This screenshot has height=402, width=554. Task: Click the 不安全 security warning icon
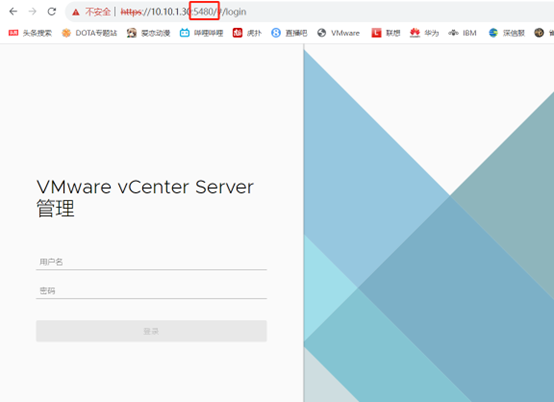pos(76,12)
